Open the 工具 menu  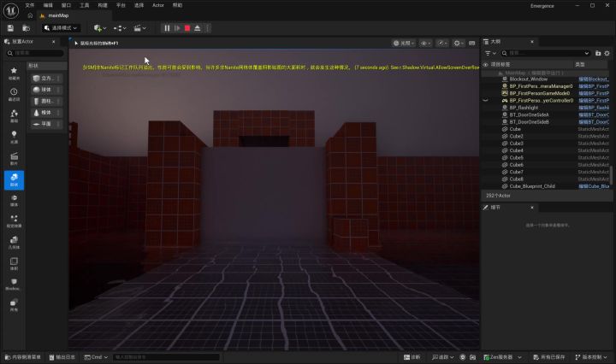point(85,5)
